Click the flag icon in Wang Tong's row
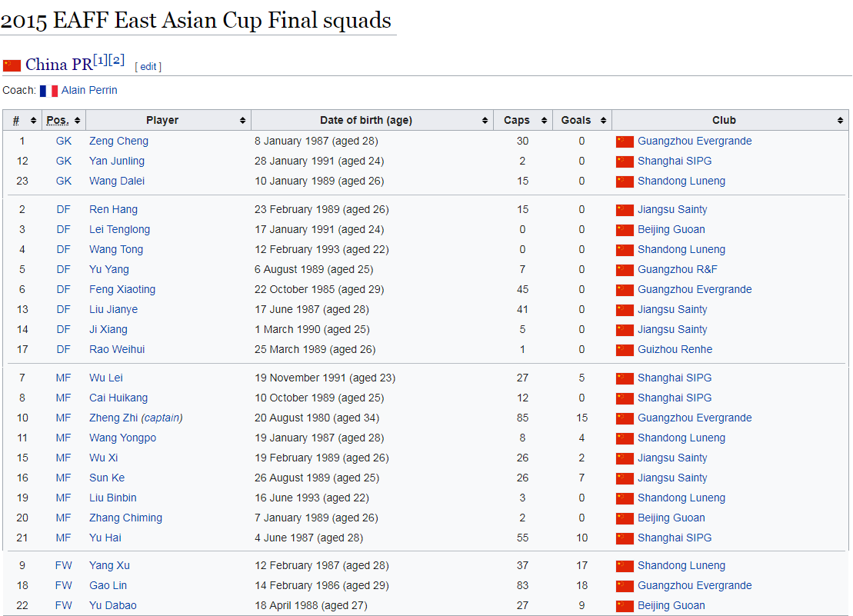 pyautogui.click(x=625, y=250)
